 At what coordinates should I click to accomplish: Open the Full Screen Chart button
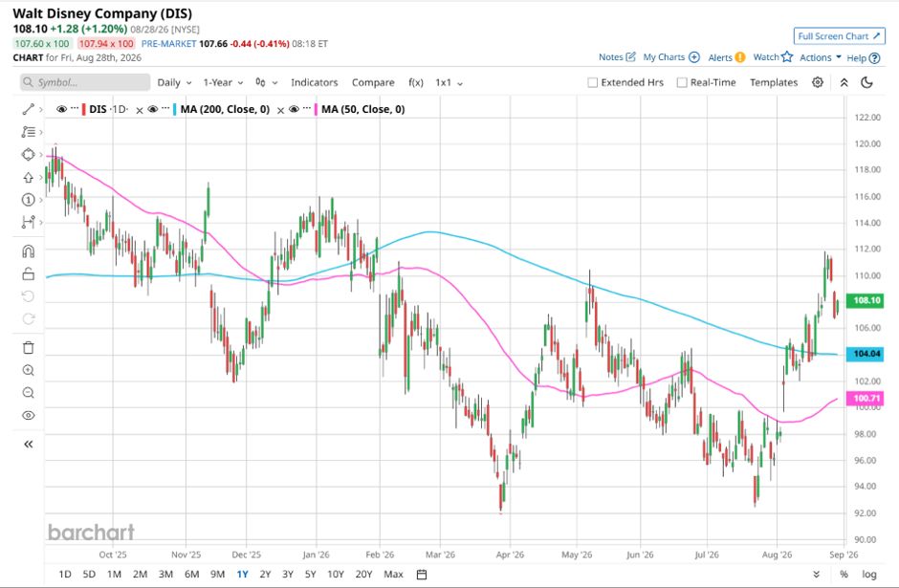pyautogui.click(x=840, y=36)
